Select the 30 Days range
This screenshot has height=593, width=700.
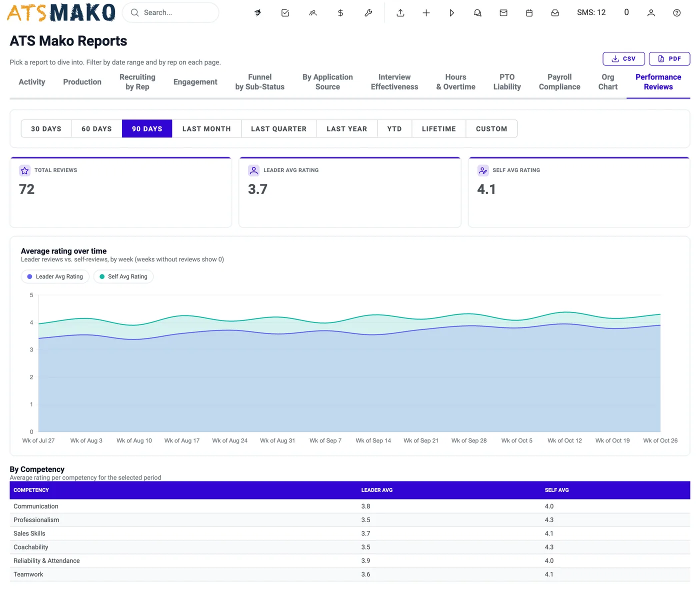(x=46, y=128)
